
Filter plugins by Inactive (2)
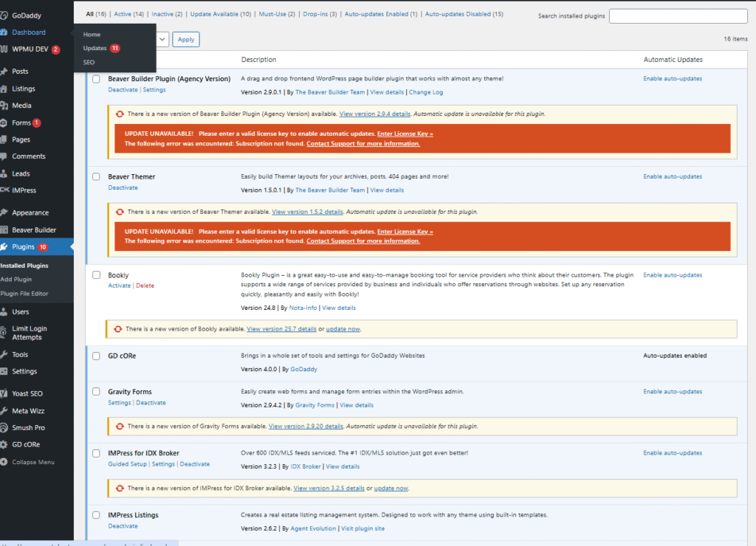click(x=167, y=14)
